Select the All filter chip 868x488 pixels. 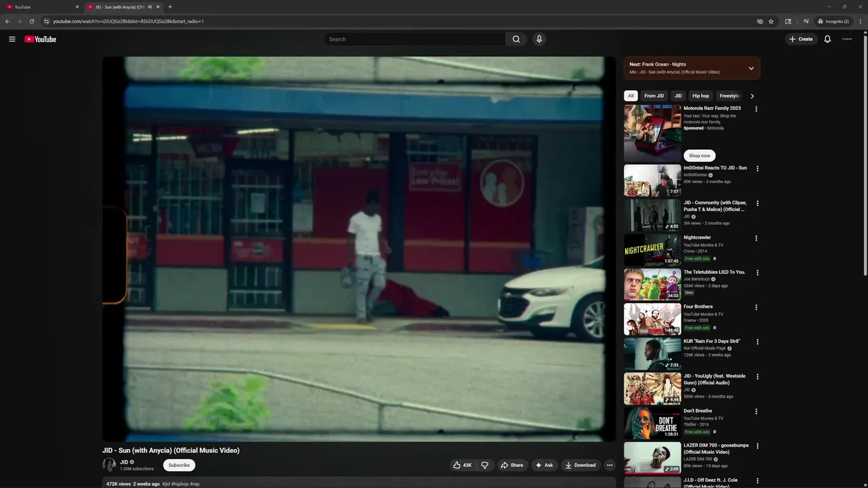(631, 96)
